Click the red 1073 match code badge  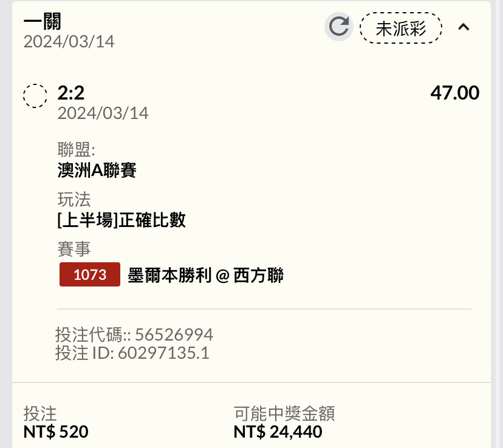click(90, 274)
